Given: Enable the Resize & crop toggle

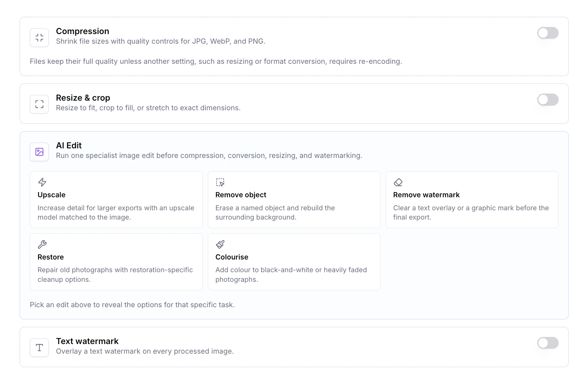Looking at the screenshot, I should pyautogui.click(x=548, y=100).
